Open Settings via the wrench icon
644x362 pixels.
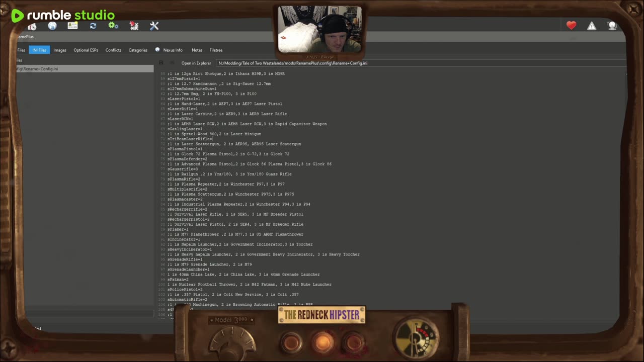pos(154,26)
